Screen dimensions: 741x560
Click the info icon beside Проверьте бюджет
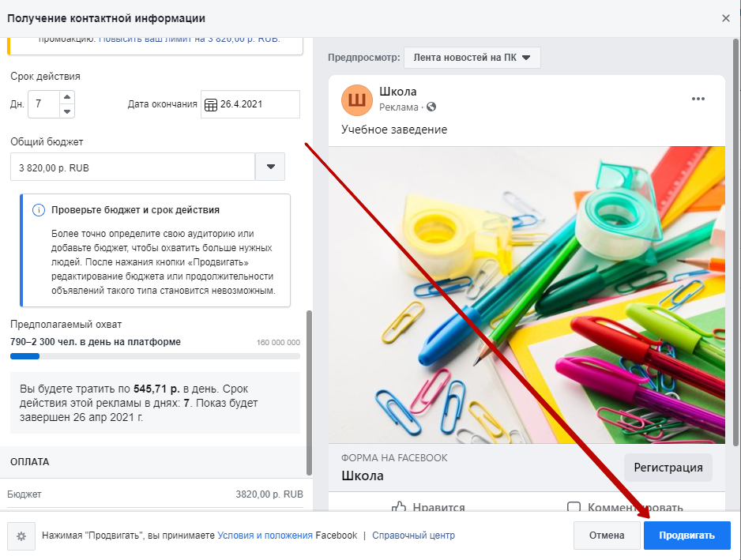(x=38, y=210)
